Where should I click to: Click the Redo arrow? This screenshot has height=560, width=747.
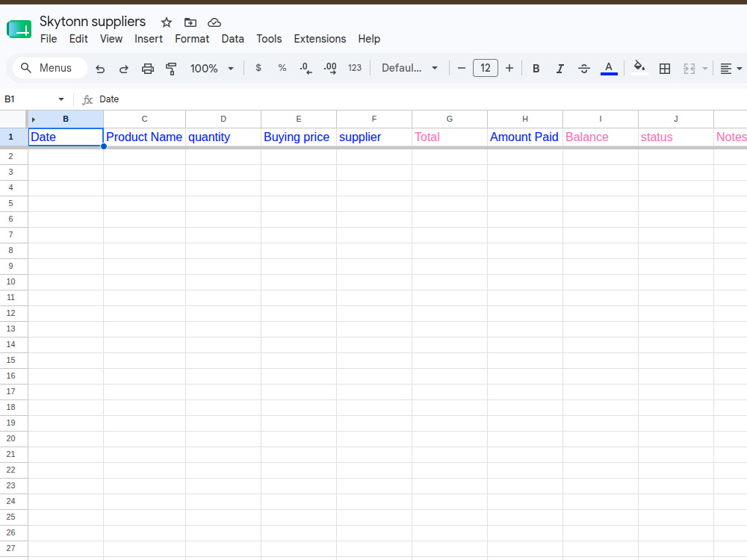pyautogui.click(x=124, y=69)
